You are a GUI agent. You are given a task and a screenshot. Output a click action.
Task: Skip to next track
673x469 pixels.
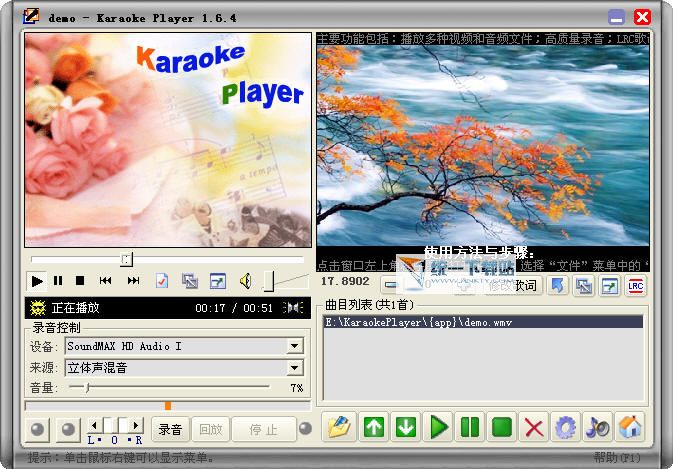(133, 281)
